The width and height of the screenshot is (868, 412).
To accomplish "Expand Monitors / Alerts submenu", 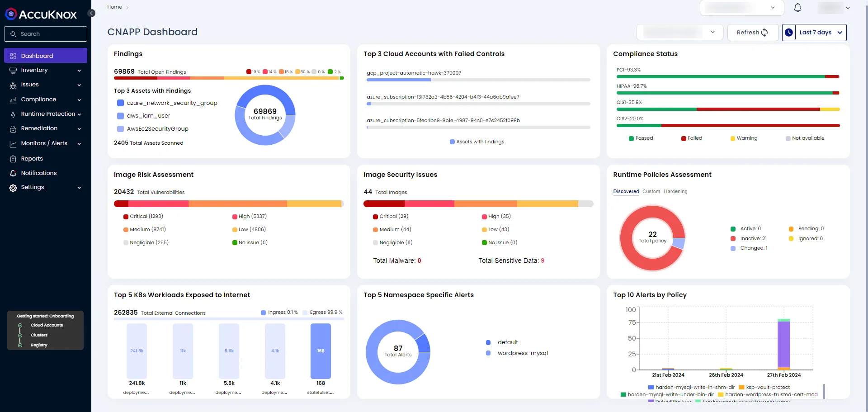I will pos(79,144).
